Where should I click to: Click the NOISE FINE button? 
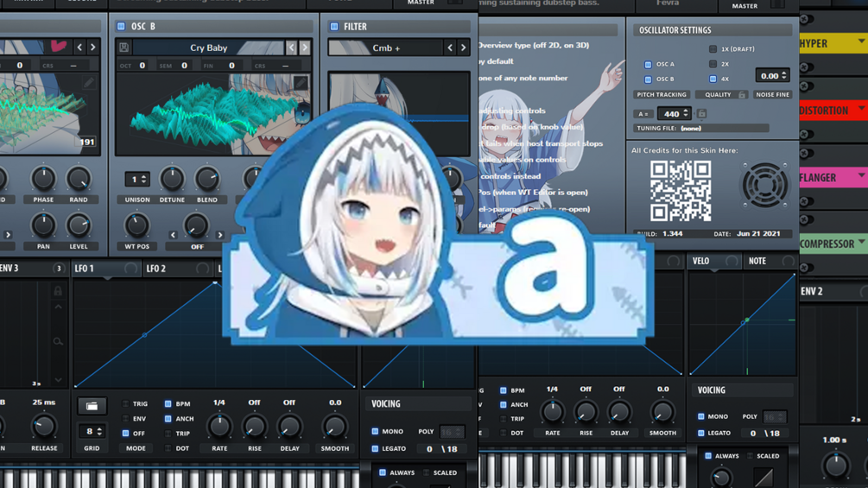(x=773, y=95)
